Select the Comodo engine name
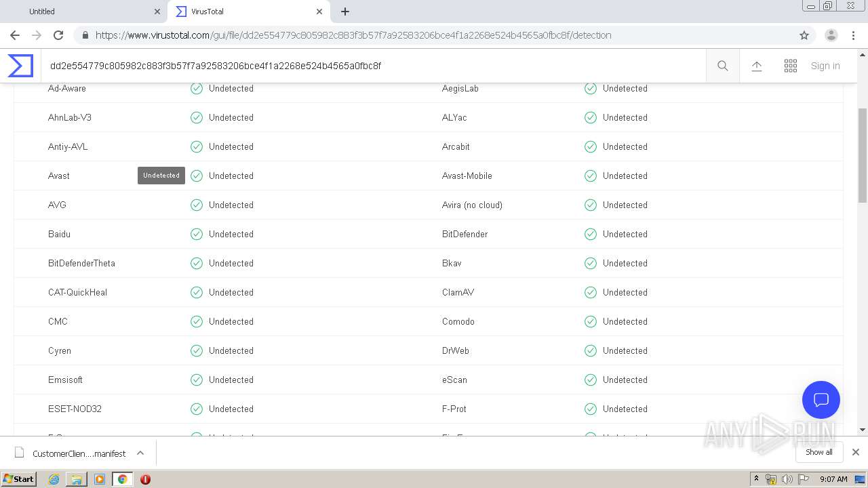Screen dimensions: 868x488 pyautogui.click(x=458, y=321)
